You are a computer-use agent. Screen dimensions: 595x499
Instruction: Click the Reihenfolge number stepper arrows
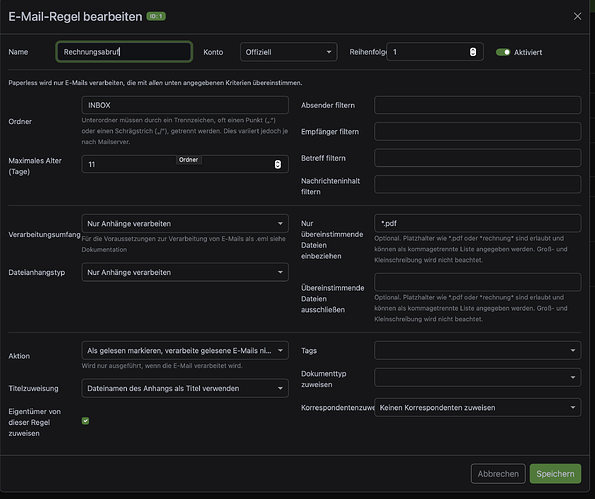pos(473,52)
